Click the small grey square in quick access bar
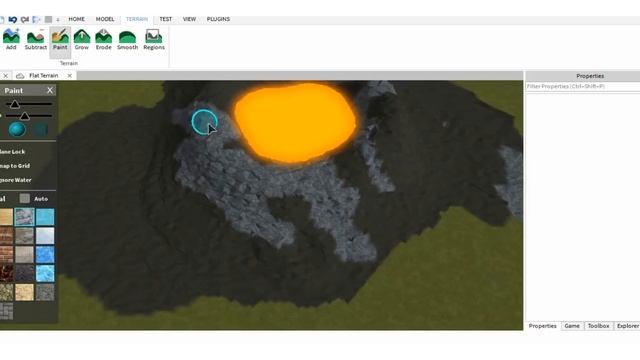This screenshot has height=360, width=640. tap(48, 19)
